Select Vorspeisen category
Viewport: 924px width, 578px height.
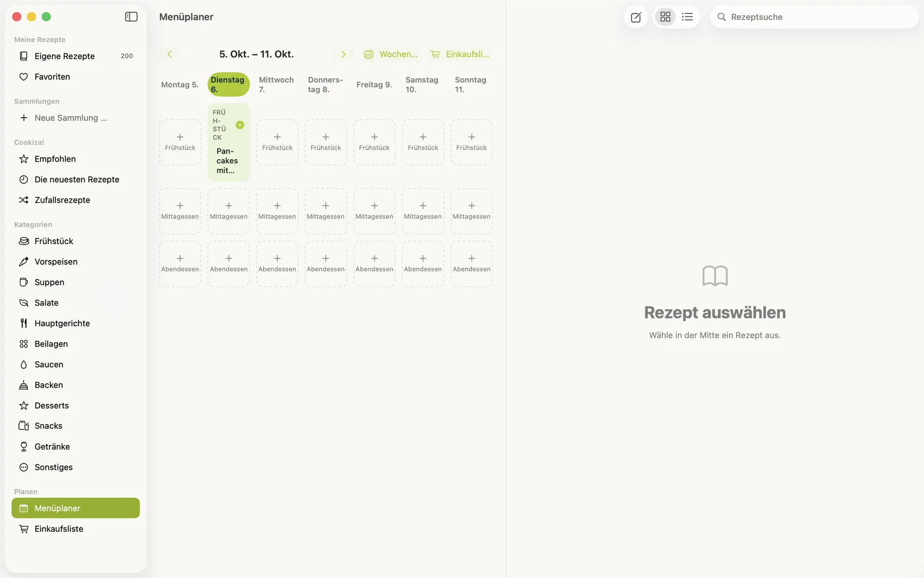coord(75,262)
